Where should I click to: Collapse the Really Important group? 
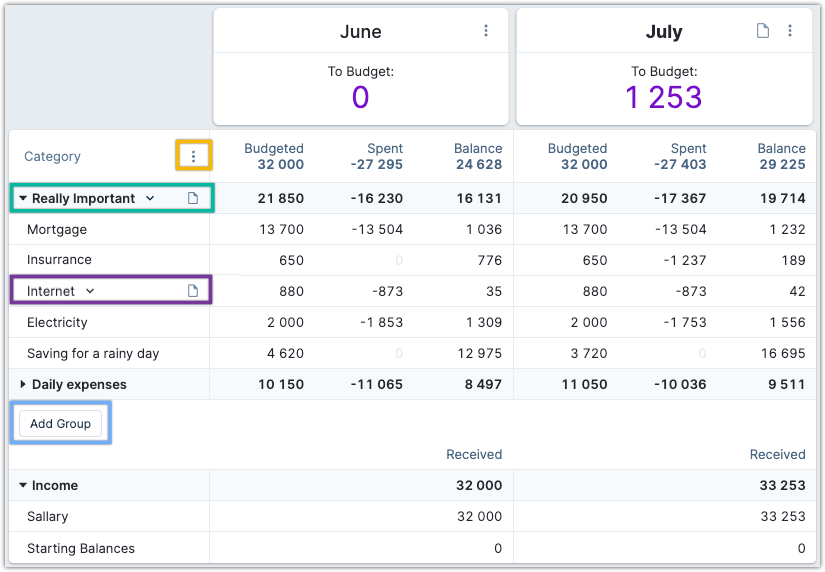tap(23, 199)
